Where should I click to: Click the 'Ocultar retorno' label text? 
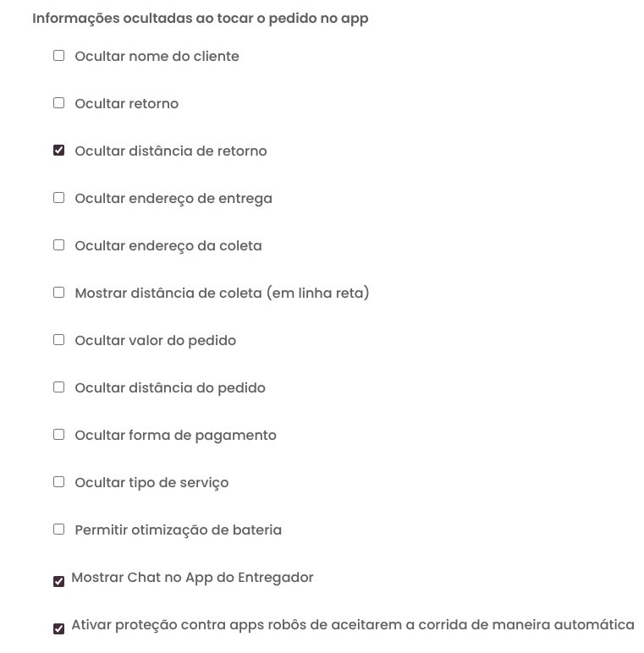(126, 104)
